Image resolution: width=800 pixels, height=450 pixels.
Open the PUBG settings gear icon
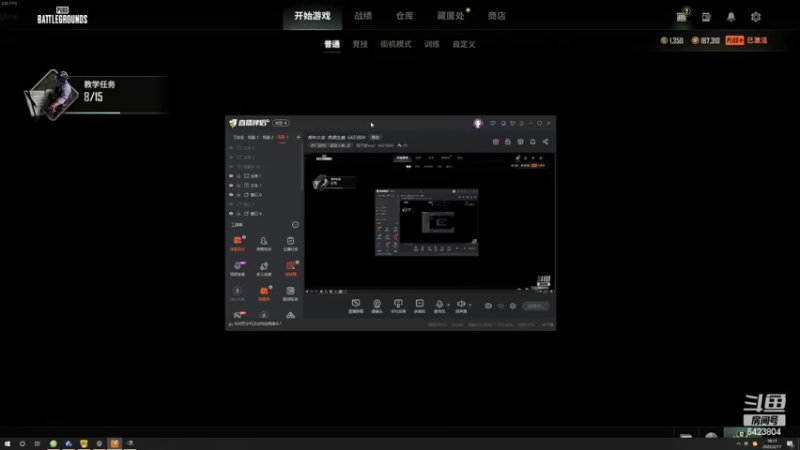point(756,17)
